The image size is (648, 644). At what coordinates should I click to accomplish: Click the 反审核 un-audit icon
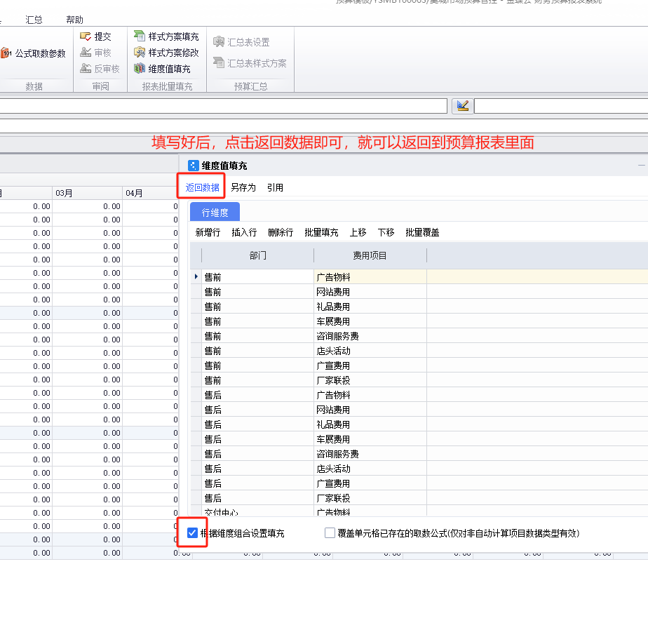click(x=86, y=68)
